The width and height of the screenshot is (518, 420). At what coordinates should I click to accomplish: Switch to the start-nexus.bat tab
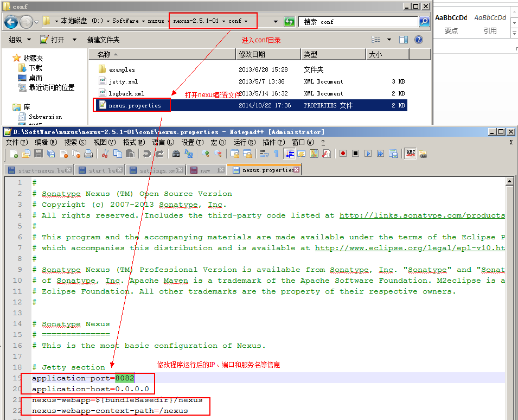tap(40, 170)
